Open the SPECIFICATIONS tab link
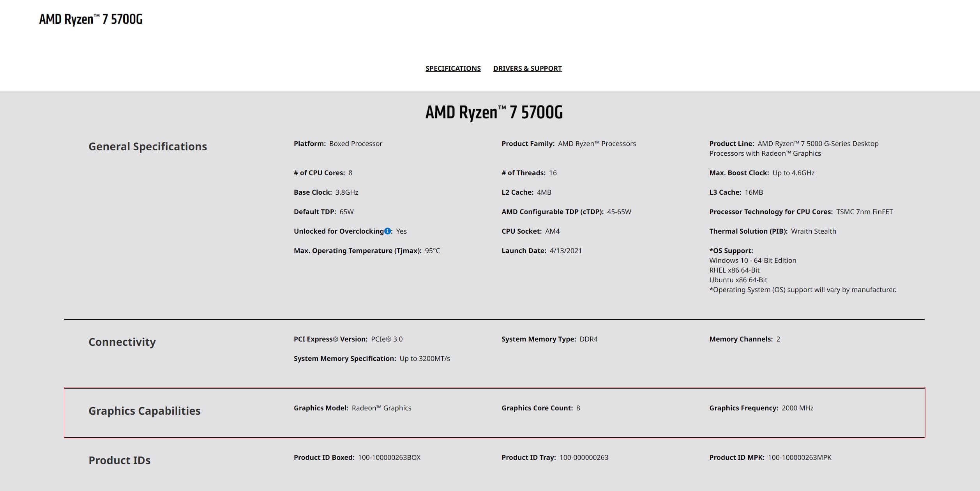This screenshot has height=491, width=980. (453, 69)
